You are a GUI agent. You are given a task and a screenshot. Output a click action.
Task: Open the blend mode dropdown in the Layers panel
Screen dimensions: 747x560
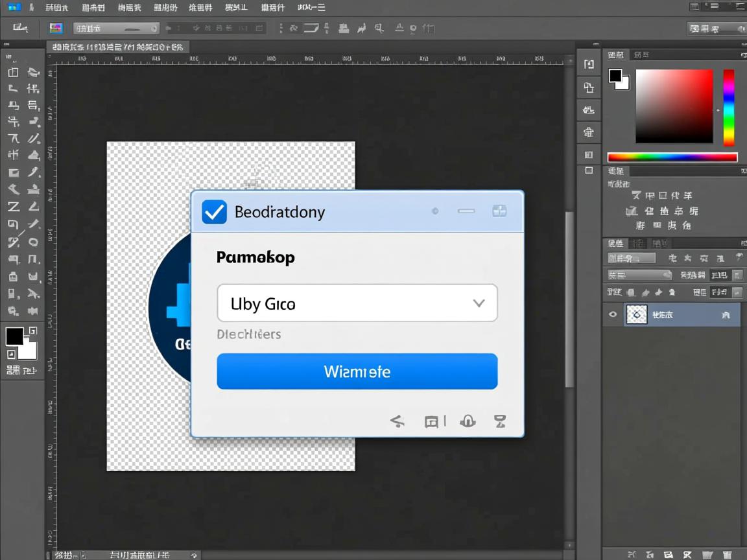(630, 257)
